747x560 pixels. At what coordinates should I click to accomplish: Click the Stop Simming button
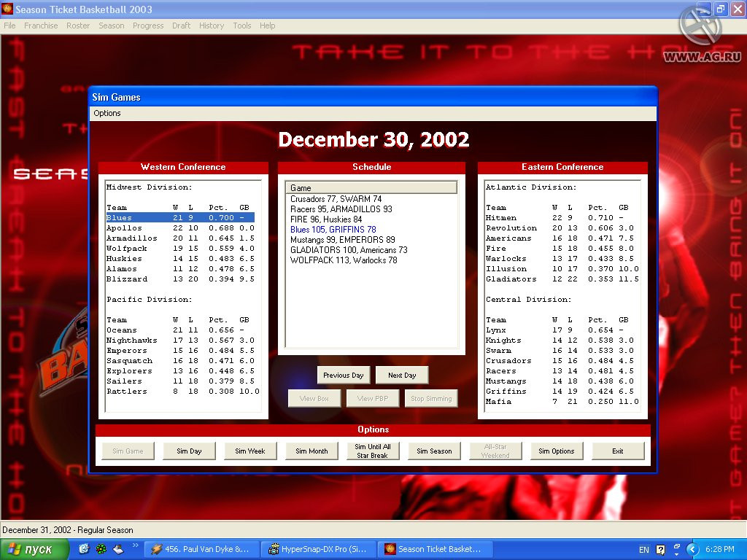tap(432, 399)
